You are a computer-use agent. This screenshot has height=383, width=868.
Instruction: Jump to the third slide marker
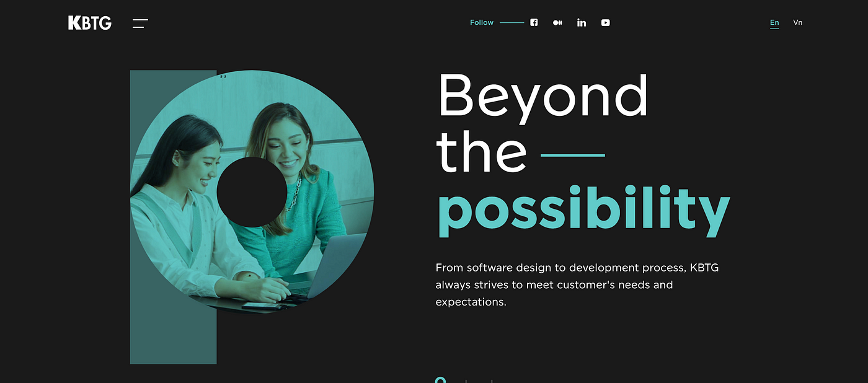[x=492, y=381]
